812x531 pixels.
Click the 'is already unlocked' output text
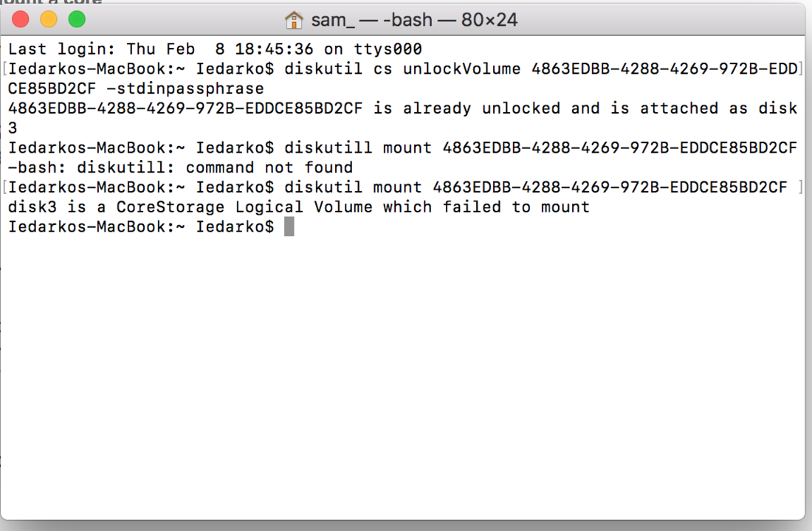[467, 108]
